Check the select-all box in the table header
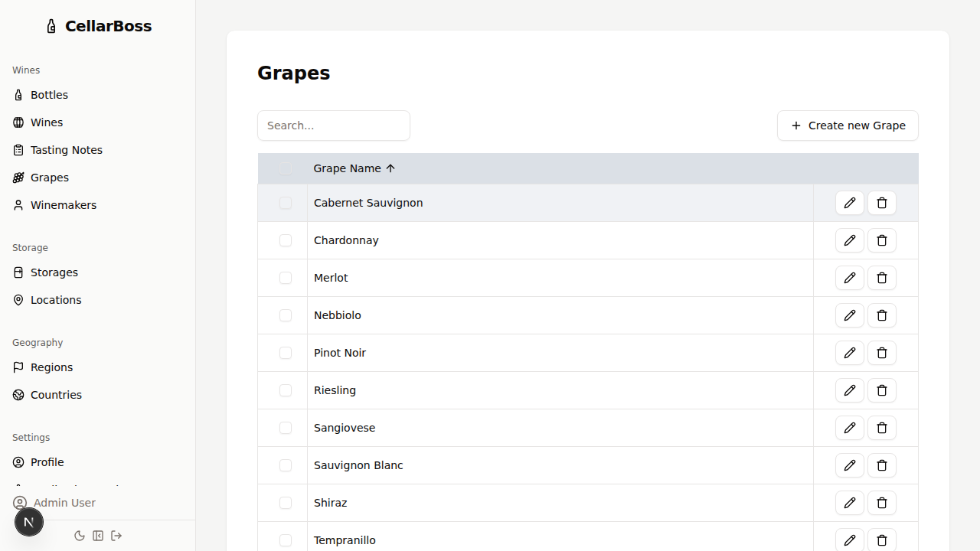 286,168
